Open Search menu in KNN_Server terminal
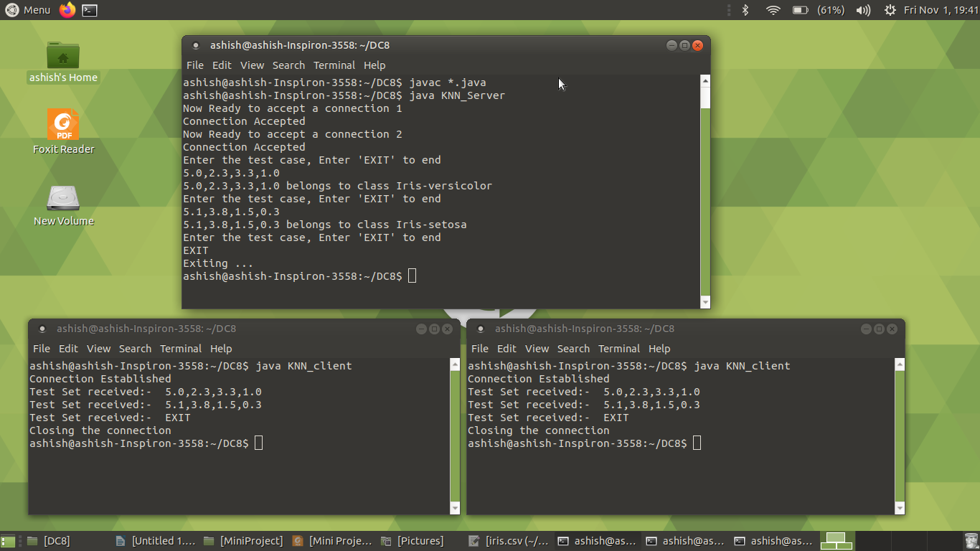This screenshot has width=980, height=551. coord(288,65)
